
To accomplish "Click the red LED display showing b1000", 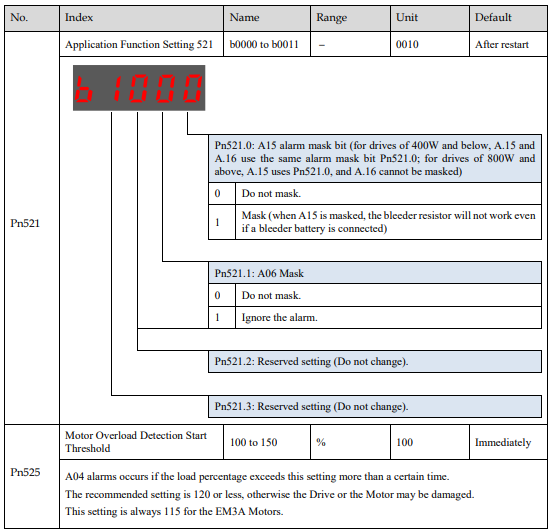I will pos(139,88).
